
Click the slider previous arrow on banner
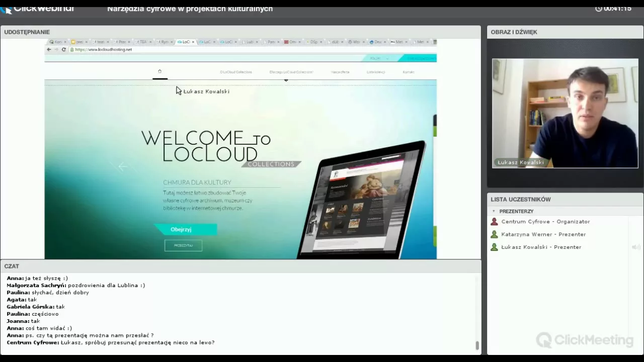click(x=122, y=166)
